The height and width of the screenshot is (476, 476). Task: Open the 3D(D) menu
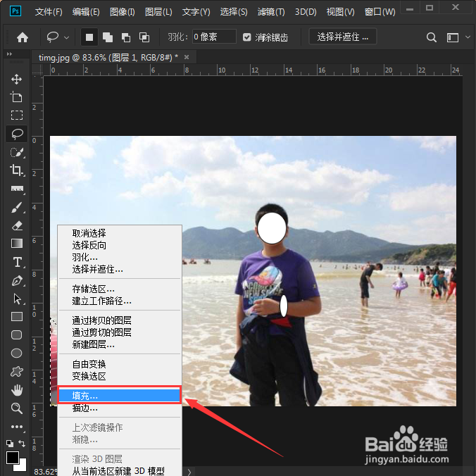pos(306,12)
